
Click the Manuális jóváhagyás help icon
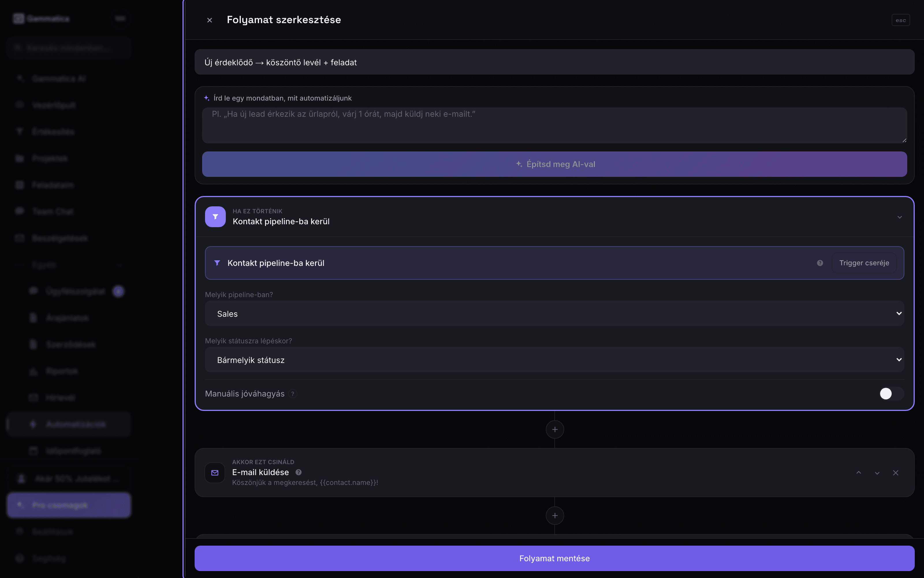pyautogui.click(x=293, y=394)
